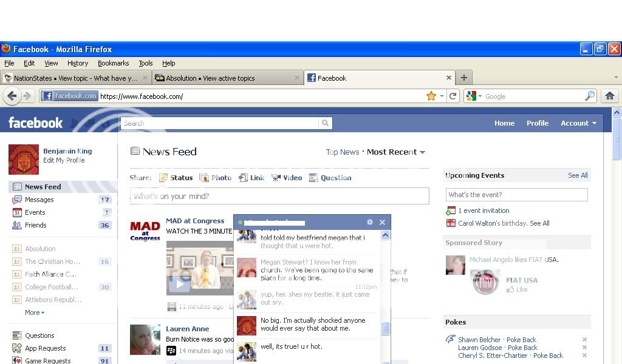Click the What's on your mind box

click(279, 196)
